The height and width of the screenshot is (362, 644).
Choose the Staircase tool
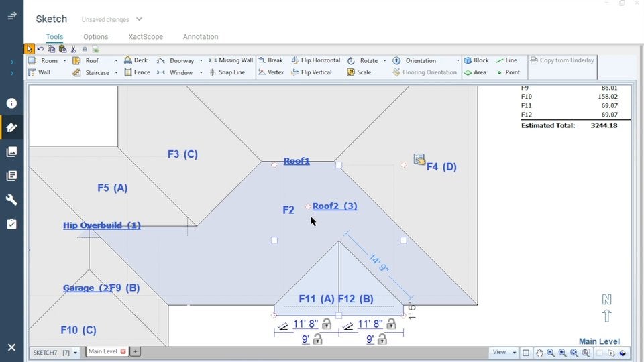click(91, 72)
